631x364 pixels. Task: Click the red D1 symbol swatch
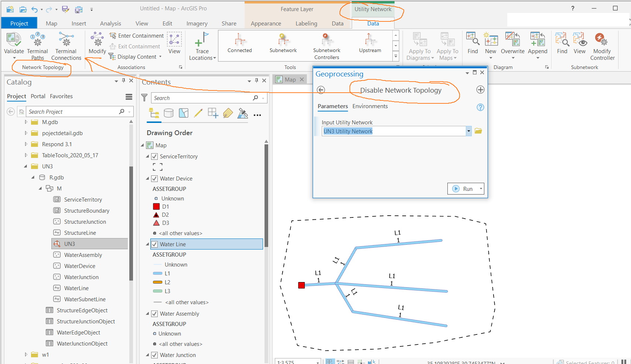pos(156,207)
